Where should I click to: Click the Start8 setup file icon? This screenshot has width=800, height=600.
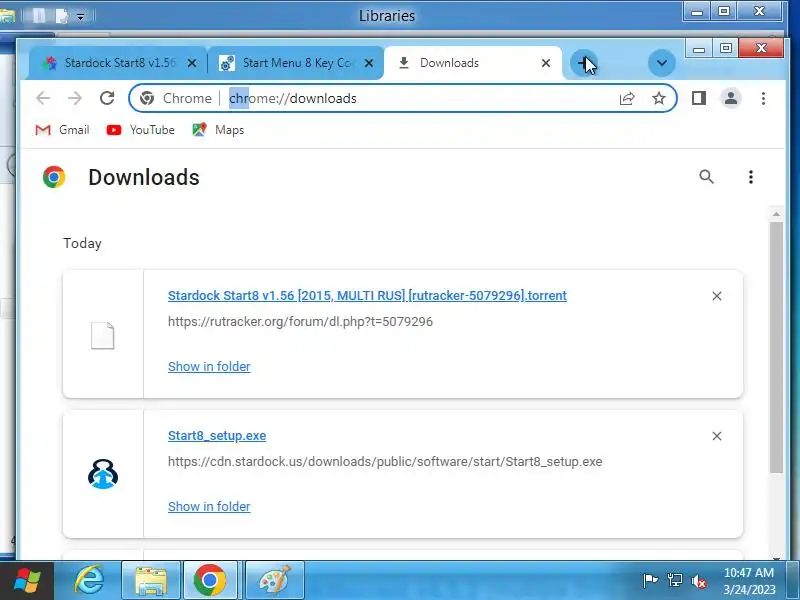coord(103,474)
